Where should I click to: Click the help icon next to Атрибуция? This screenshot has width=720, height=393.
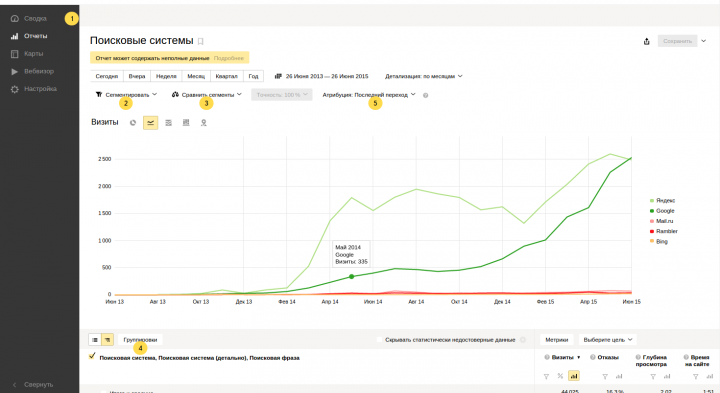pos(425,95)
